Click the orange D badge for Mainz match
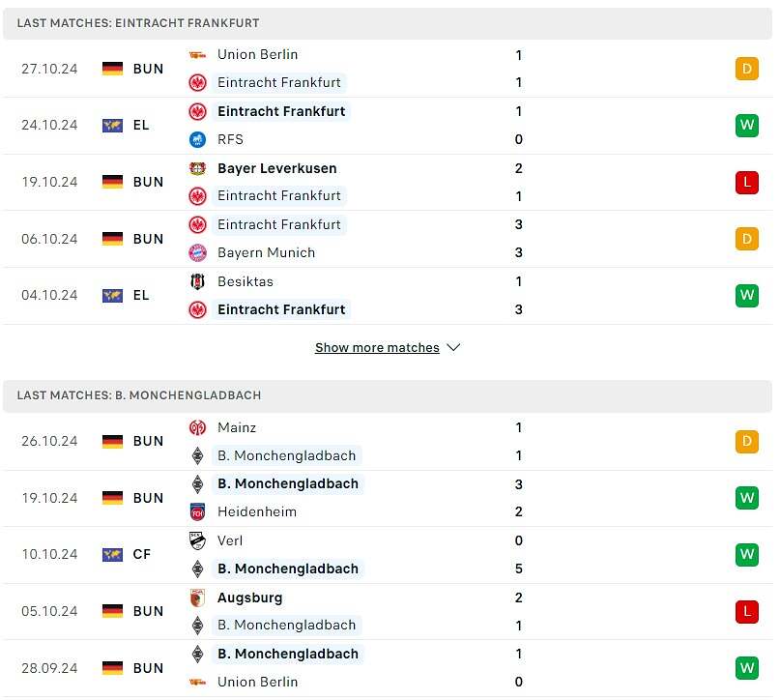 coord(746,441)
